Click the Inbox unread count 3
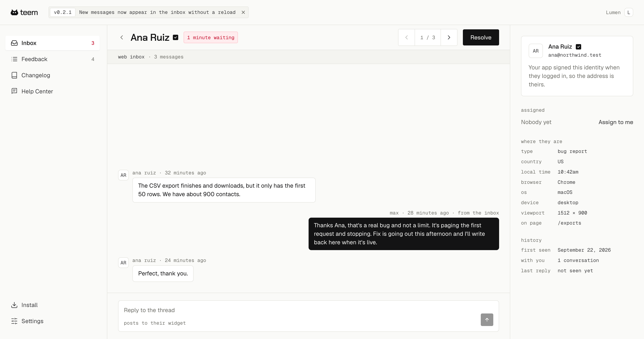Viewport: 644px width, 339px height. click(x=93, y=43)
